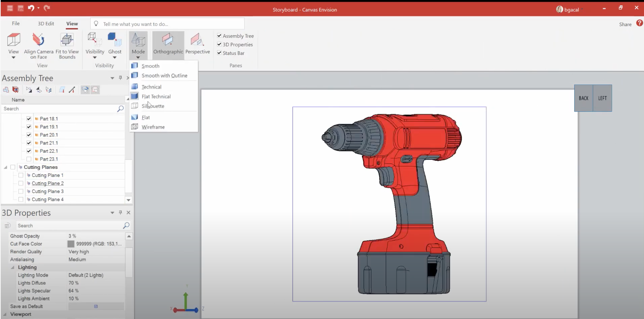Click the Fit to View Bounds icon
Viewport: 644px width, 319px height.
(67, 40)
